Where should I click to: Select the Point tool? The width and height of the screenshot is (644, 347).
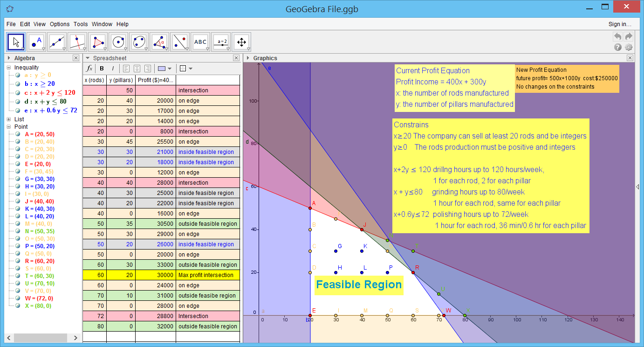point(36,42)
